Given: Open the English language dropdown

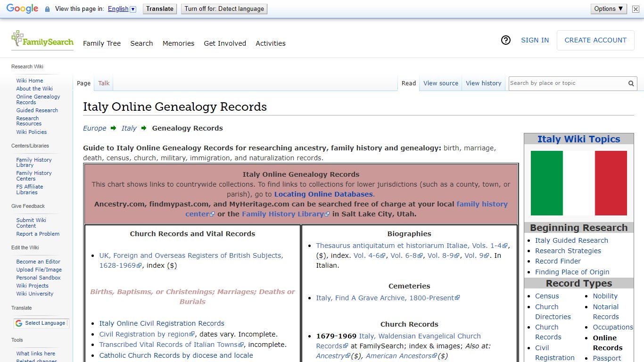Looking at the screenshot, I should point(122,9).
